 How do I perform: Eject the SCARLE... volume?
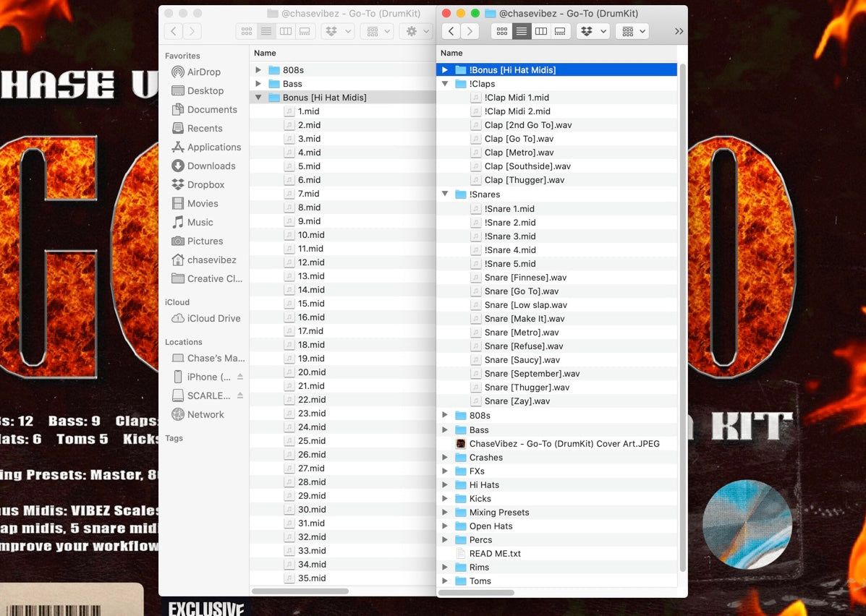[x=240, y=395]
